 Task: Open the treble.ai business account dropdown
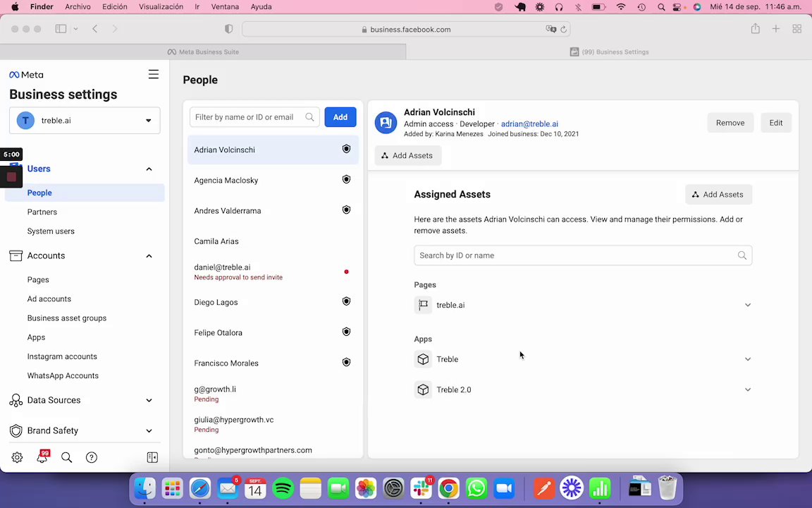click(x=85, y=120)
